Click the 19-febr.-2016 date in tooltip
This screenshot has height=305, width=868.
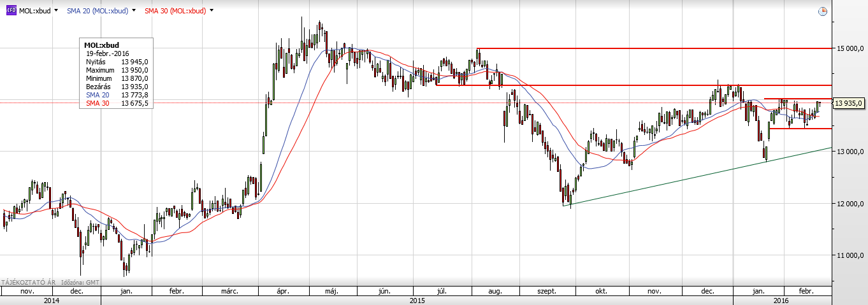tap(107, 54)
